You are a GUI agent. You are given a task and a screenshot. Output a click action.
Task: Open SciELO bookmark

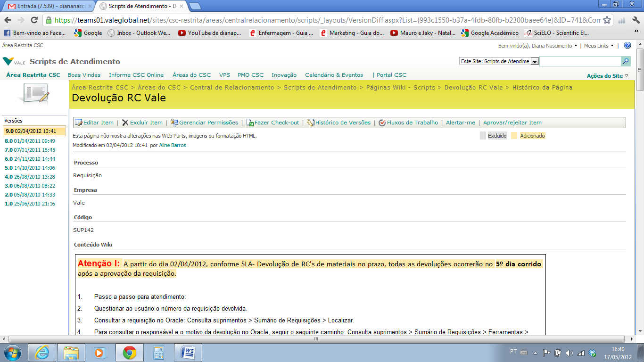[x=557, y=33]
